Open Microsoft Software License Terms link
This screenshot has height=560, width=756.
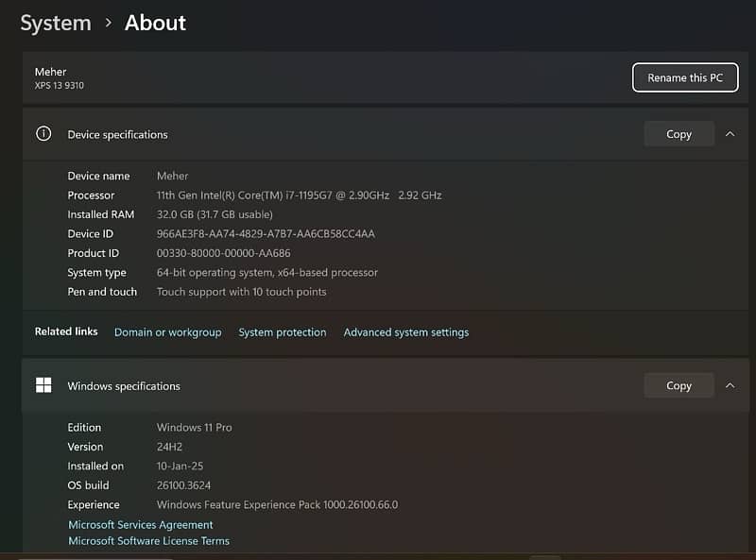click(x=149, y=541)
